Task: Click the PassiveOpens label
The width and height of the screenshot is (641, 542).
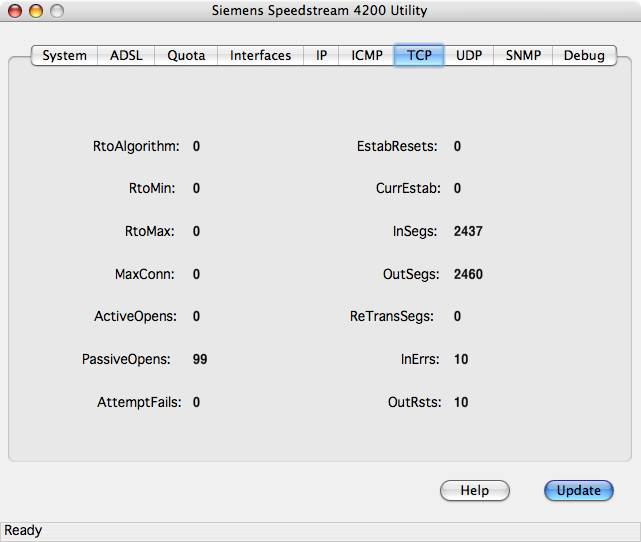Action: pyautogui.click(x=126, y=359)
